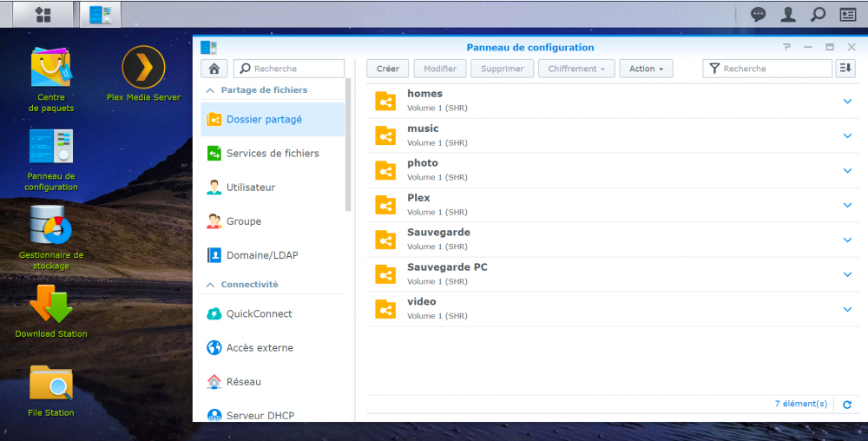This screenshot has width=868, height=441.
Task: Select Utilisateur in the sidebar
Action: 250,188
